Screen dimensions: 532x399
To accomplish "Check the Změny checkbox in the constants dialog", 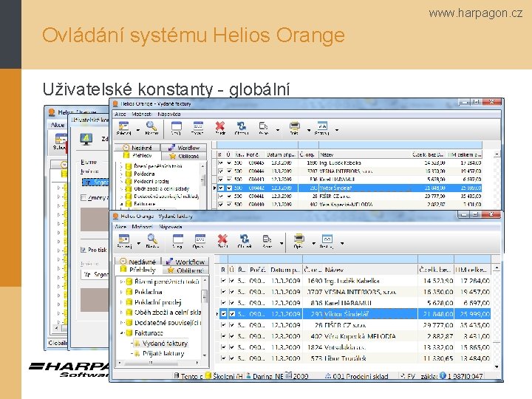I will [83, 197].
